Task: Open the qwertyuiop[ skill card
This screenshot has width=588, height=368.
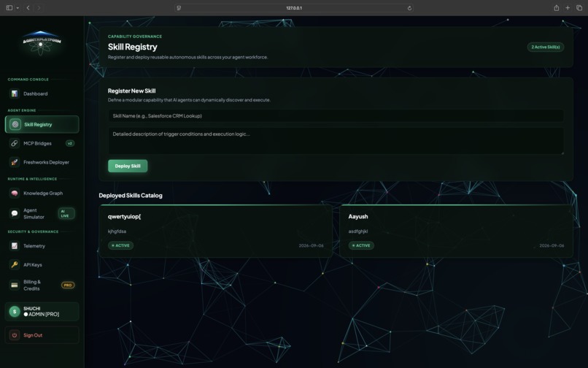Action: pos(216,231)
